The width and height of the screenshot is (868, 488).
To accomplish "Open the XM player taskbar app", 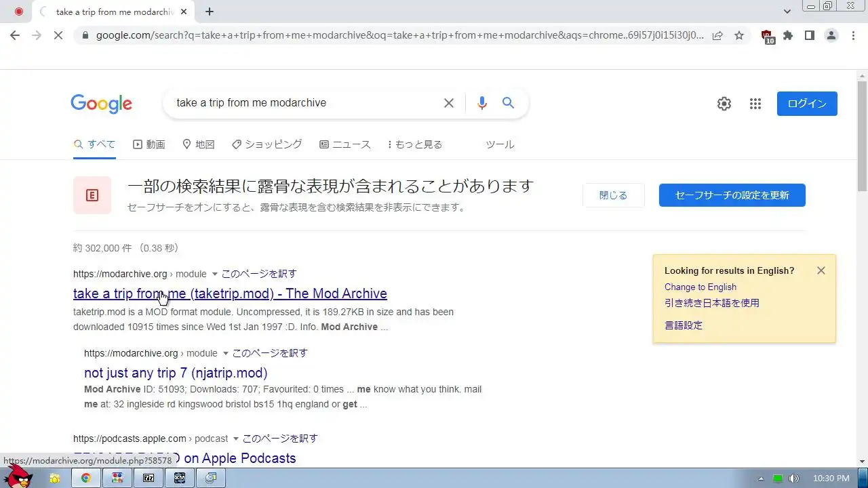I will (x=180, y=478).
